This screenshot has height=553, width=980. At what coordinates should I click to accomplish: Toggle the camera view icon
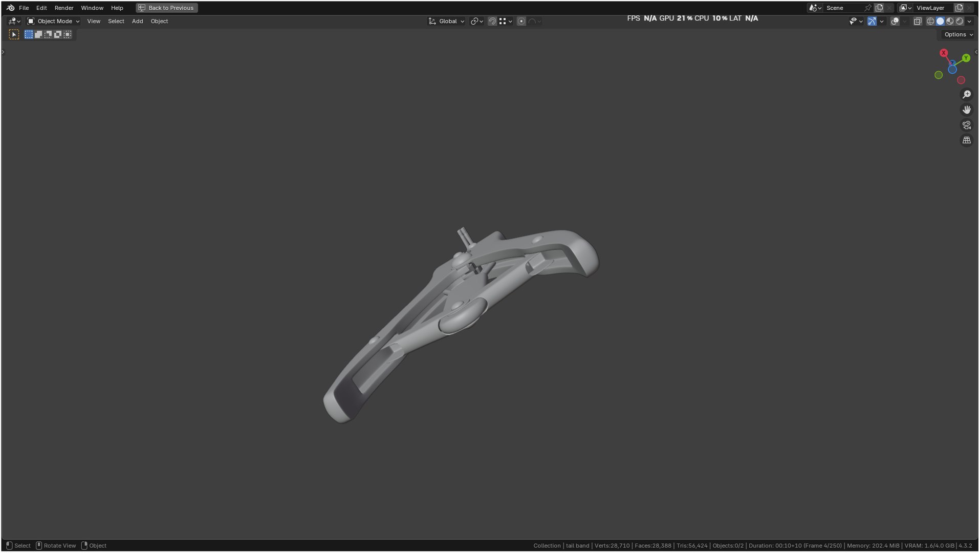pos(967,125)
